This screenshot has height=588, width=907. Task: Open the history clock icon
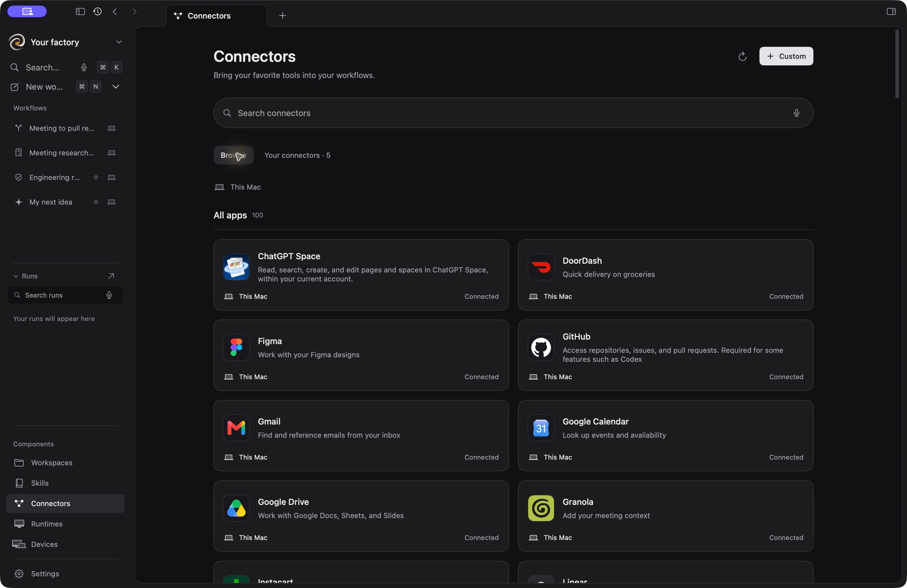(97, 12)
